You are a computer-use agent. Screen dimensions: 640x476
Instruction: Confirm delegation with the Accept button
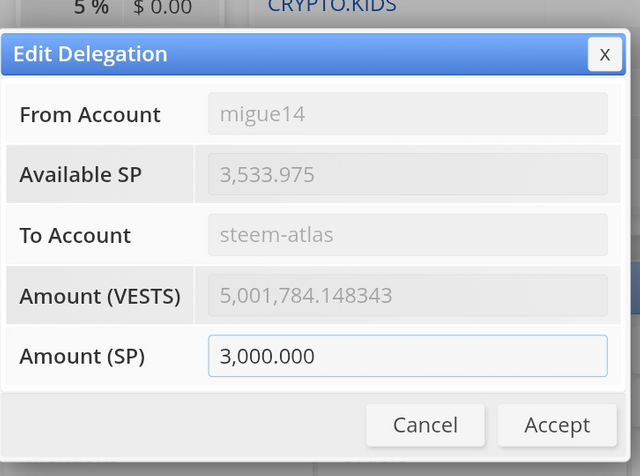click(557, 425)
